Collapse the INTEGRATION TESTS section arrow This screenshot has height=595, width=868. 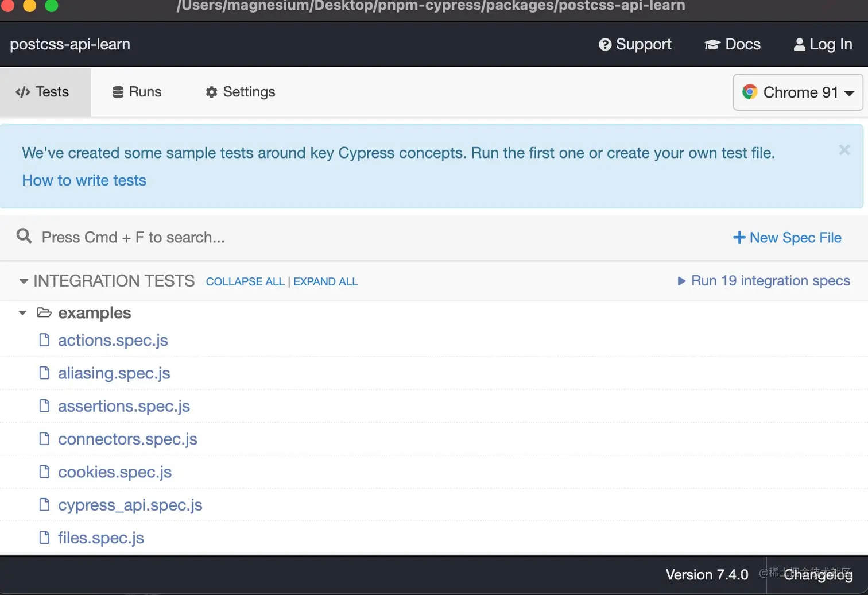pyautogui.click(x=24, y=281)
